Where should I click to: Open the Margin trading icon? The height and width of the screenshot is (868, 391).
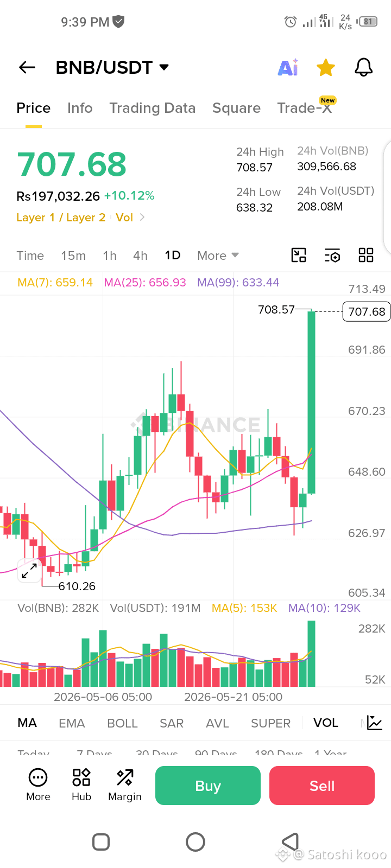[x=125, y=785]
